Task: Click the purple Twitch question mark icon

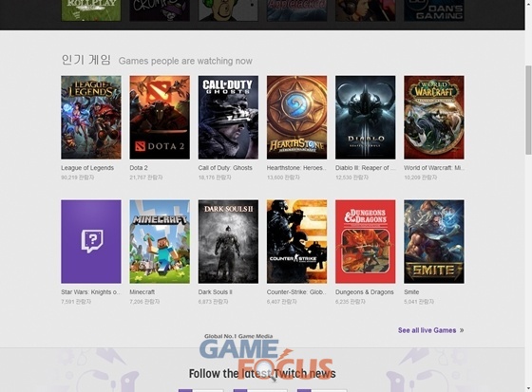Action: click(92, 241)
